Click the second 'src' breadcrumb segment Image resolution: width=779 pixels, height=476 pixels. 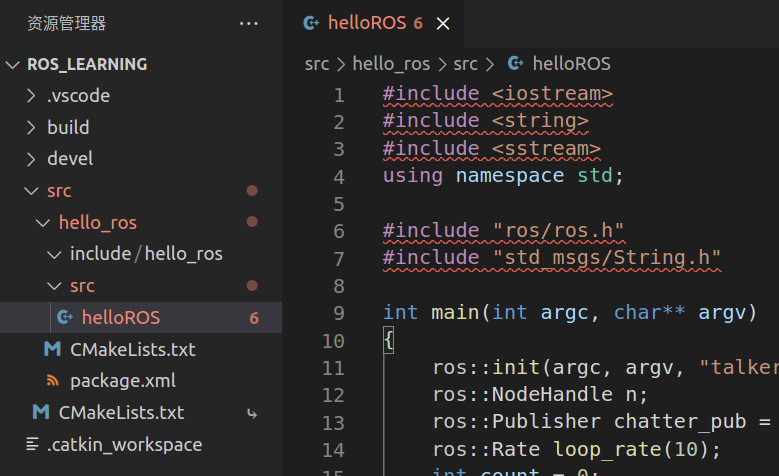pos(465,64)
